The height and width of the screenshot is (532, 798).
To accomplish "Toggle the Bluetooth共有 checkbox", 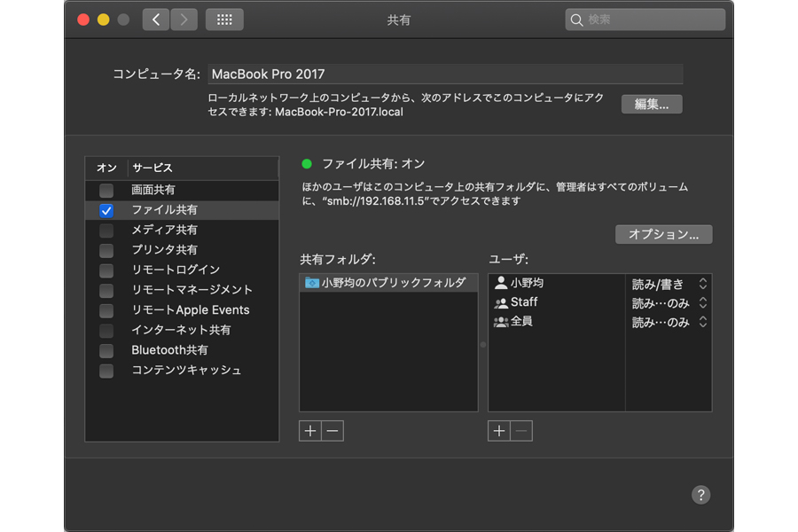I will point(106,350).
